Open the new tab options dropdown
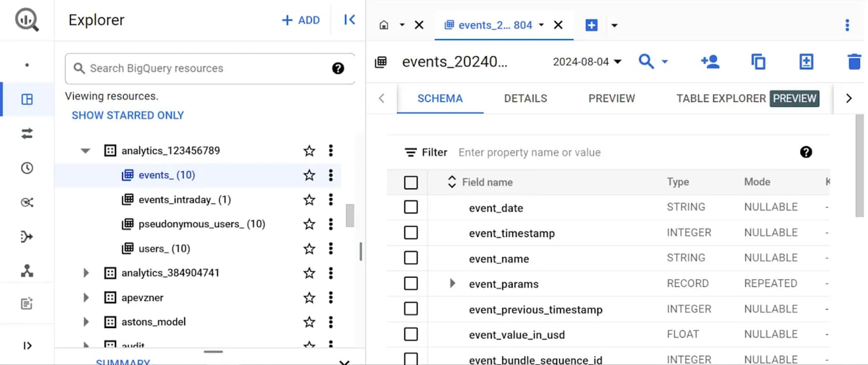Image resolution: width=868 pixels, height=365 pixels. tap(614, 25)
